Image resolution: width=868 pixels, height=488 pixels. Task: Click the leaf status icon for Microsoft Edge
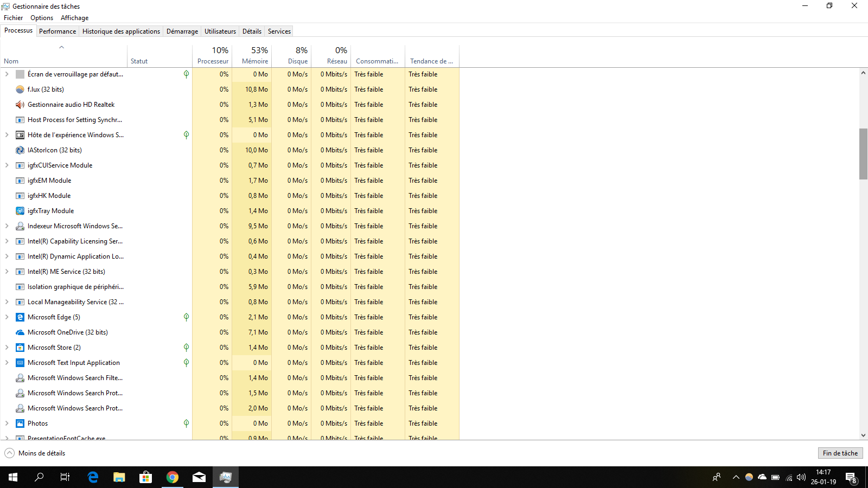click(x=186, y=317)
